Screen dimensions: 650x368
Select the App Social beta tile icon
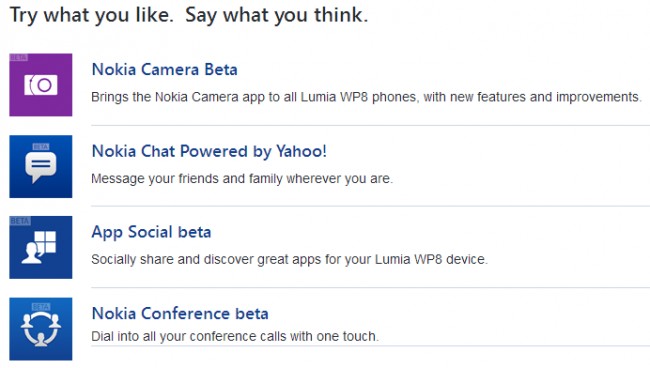tap(41, 247)
